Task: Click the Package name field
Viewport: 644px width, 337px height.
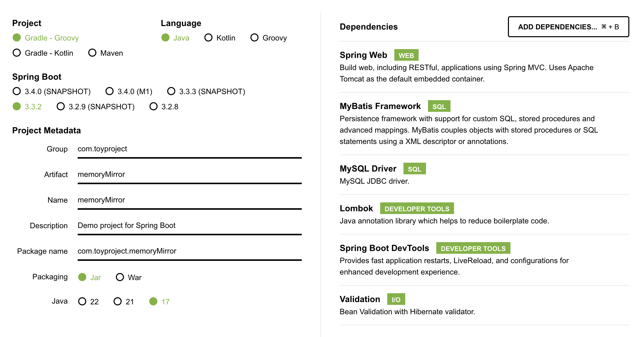Action: 189,251
